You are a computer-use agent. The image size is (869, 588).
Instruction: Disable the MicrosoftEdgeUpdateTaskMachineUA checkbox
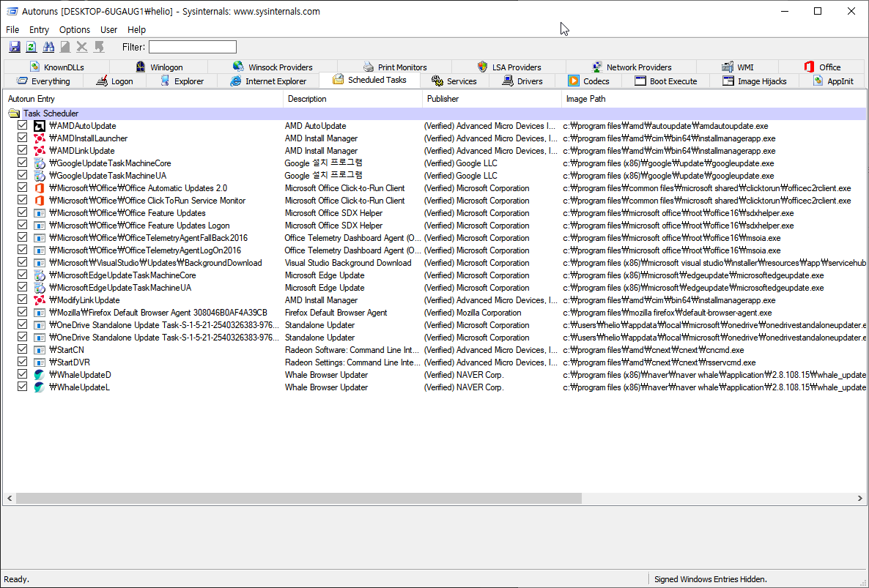22,287
